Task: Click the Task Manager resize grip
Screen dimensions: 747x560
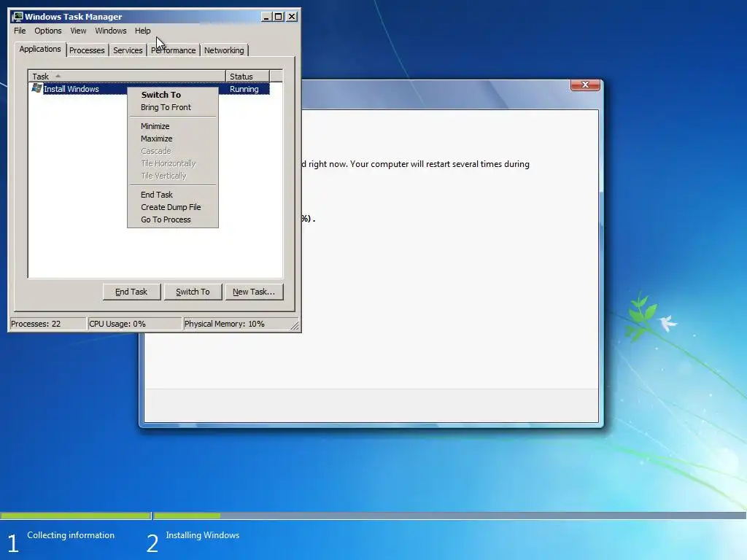Action: (295, 326)
